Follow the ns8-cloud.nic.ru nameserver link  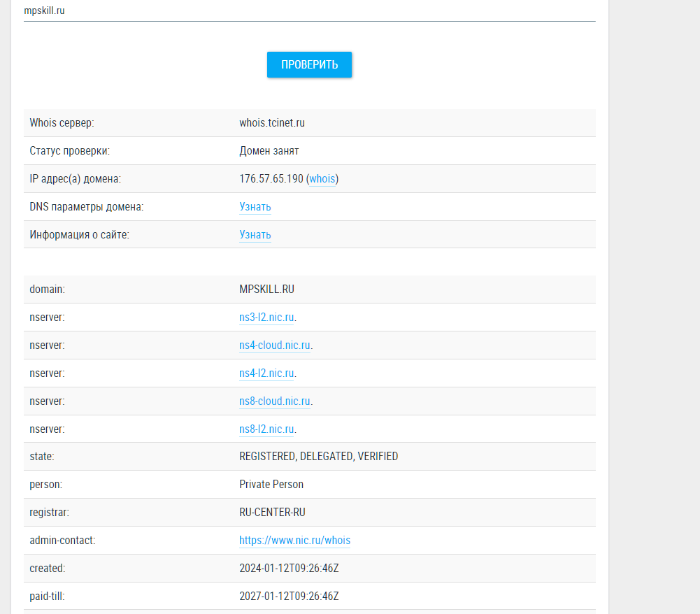tap(274, 401)
